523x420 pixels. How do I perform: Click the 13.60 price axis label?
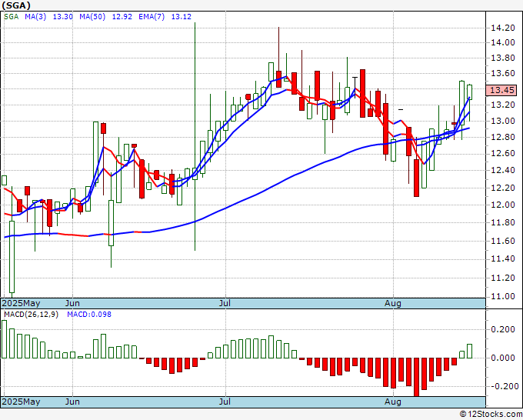503,73
